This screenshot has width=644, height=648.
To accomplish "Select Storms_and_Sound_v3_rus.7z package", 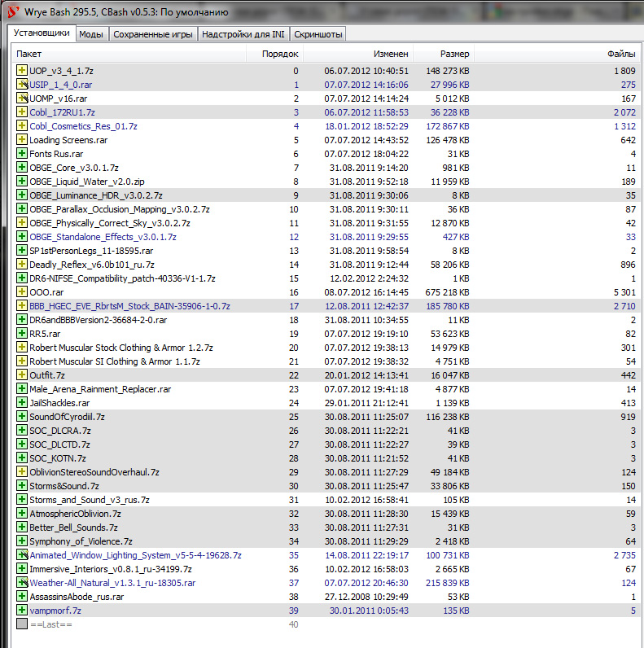I will click(x=326, y=500).
